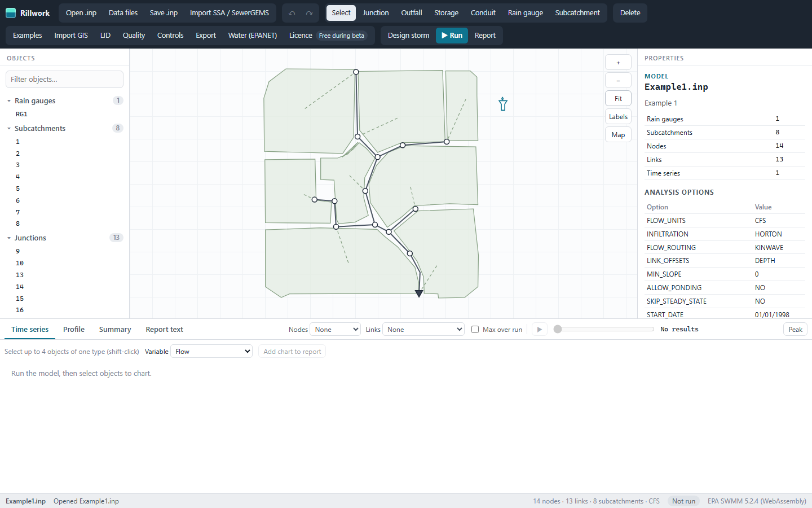Zoom in the map with plus button
This screenshot has width=812, height=508.
pyautogui.click(x=618, y=63)
